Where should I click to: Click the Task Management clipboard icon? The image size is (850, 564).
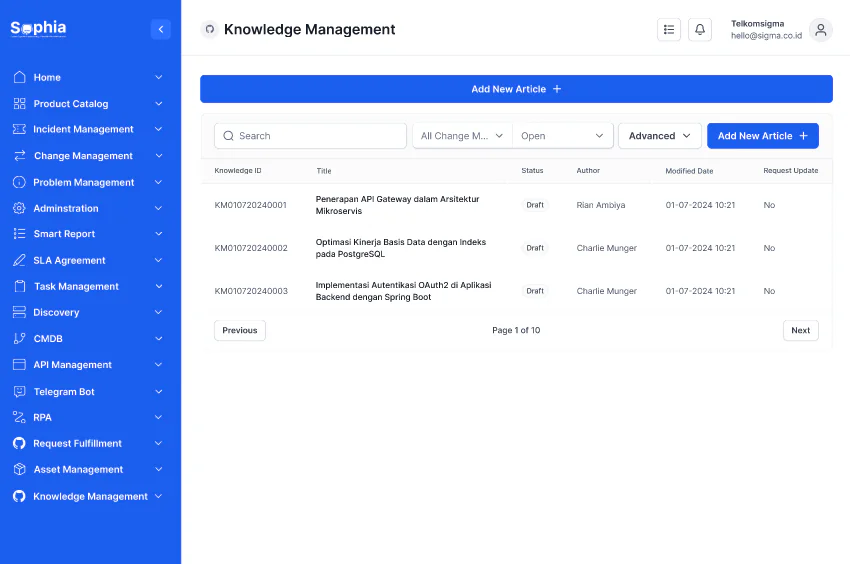20,286
